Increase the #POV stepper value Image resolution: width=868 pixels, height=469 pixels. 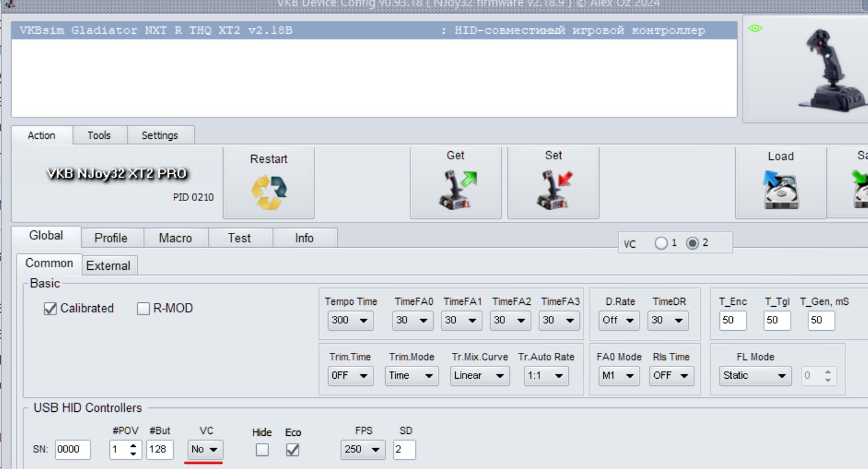click(x=134, y=445)
